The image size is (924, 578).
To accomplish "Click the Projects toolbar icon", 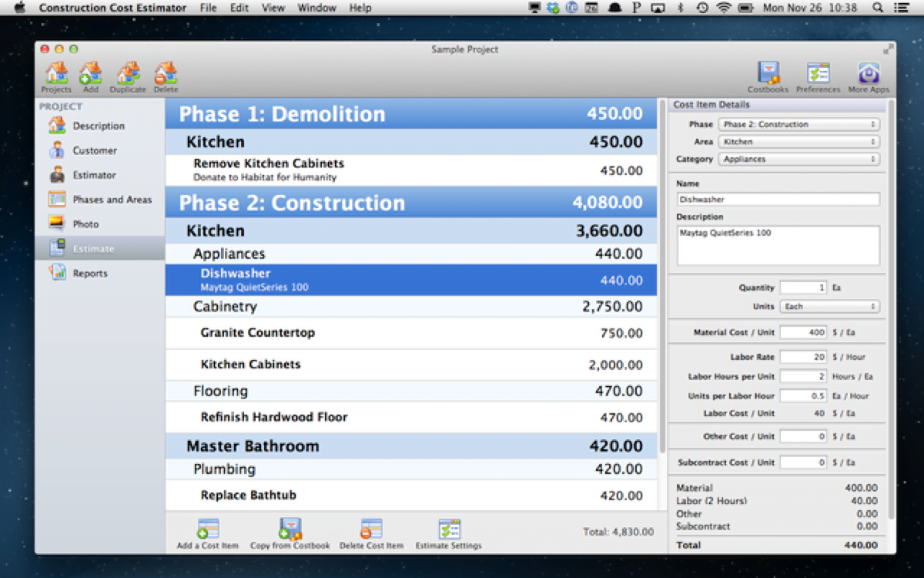I will tap(56, 74).
